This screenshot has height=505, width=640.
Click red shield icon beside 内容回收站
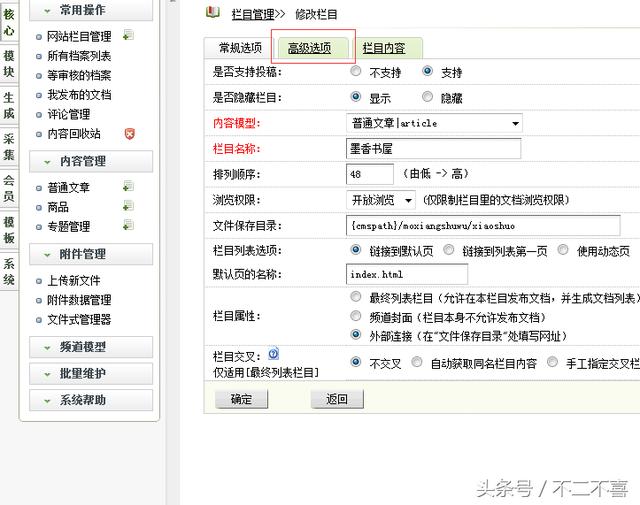[x=129, y=133]
